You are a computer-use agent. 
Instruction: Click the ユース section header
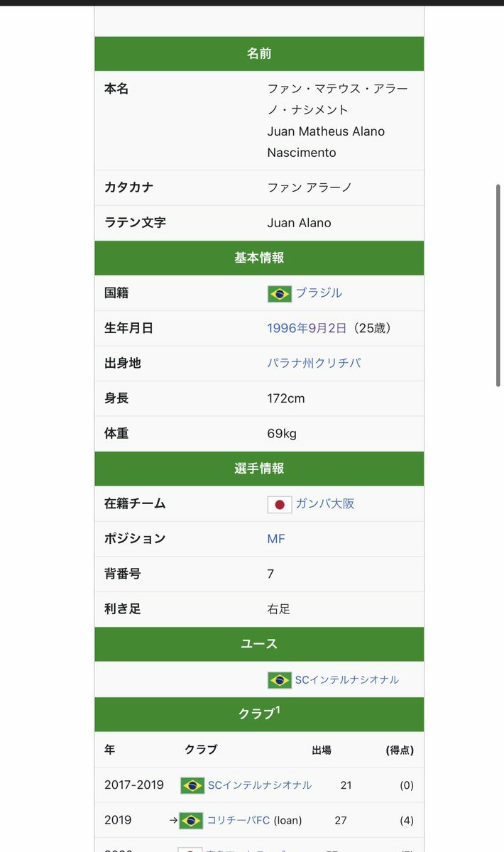259,644
